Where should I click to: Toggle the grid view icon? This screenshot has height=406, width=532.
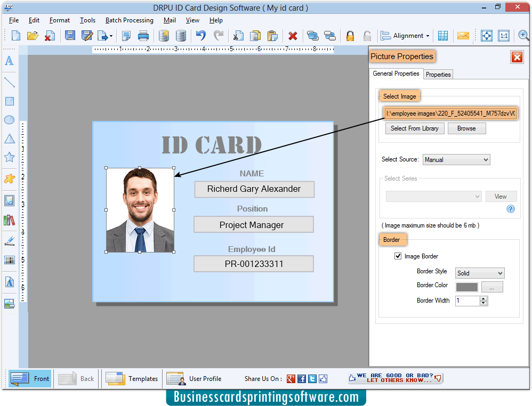443,36
